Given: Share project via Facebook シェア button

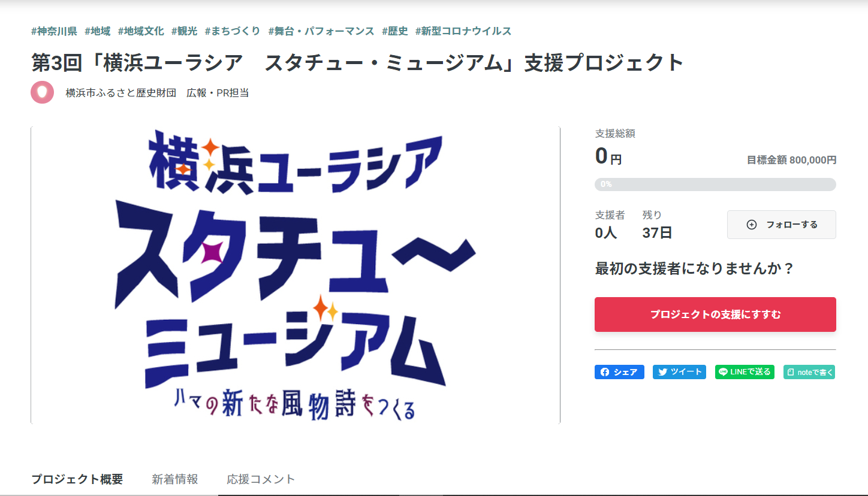Looking at the screenshot, I should (x=619, y=372).
